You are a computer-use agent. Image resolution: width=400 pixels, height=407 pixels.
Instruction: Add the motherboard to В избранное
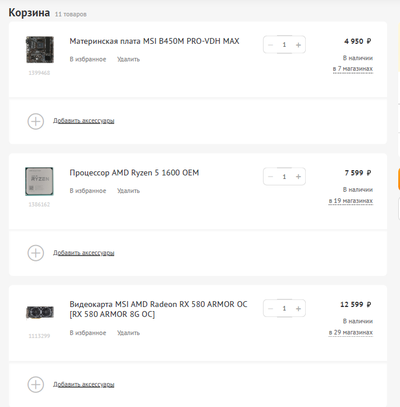tap(88, 59)
